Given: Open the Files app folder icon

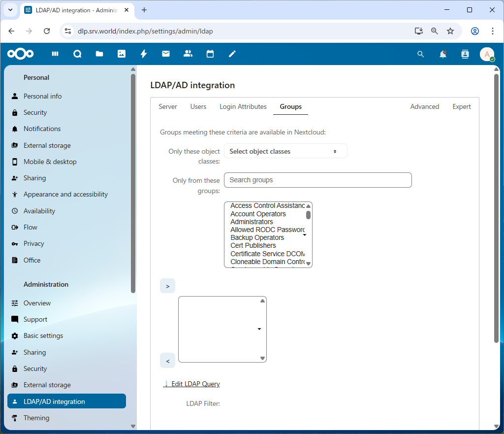Looking at the screenshot, I should tap(99, 54).
